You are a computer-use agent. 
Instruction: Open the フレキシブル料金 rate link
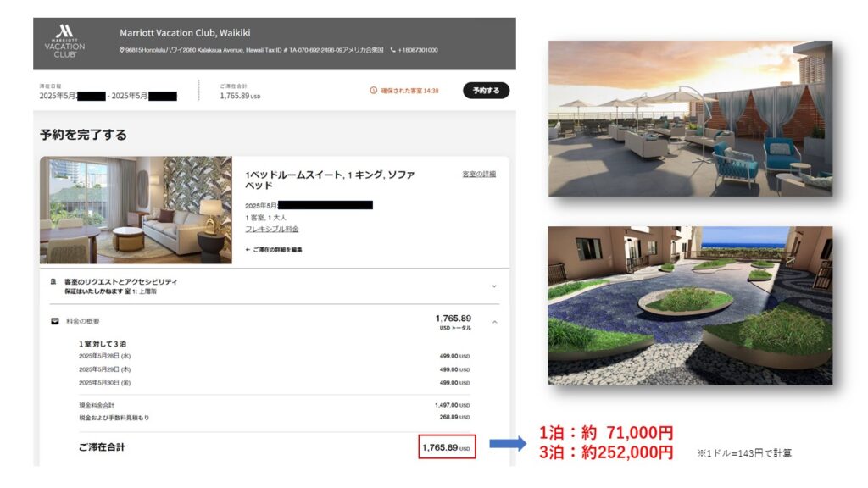(x=271, y=229)
